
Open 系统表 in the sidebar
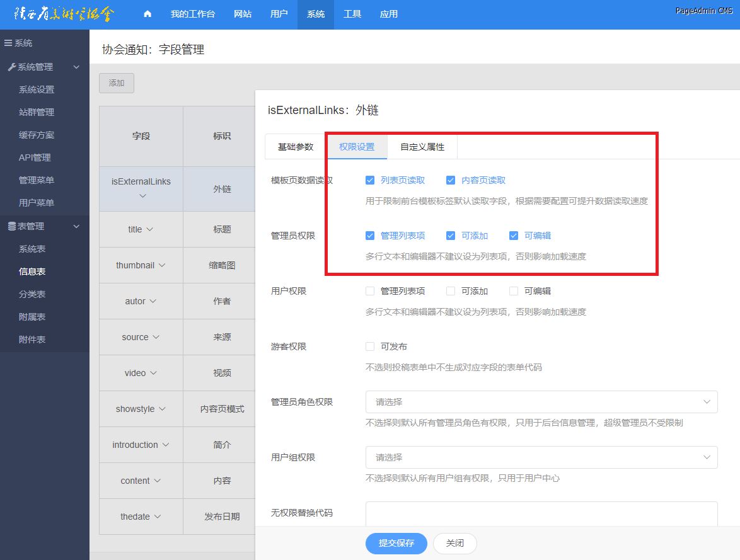32,249
